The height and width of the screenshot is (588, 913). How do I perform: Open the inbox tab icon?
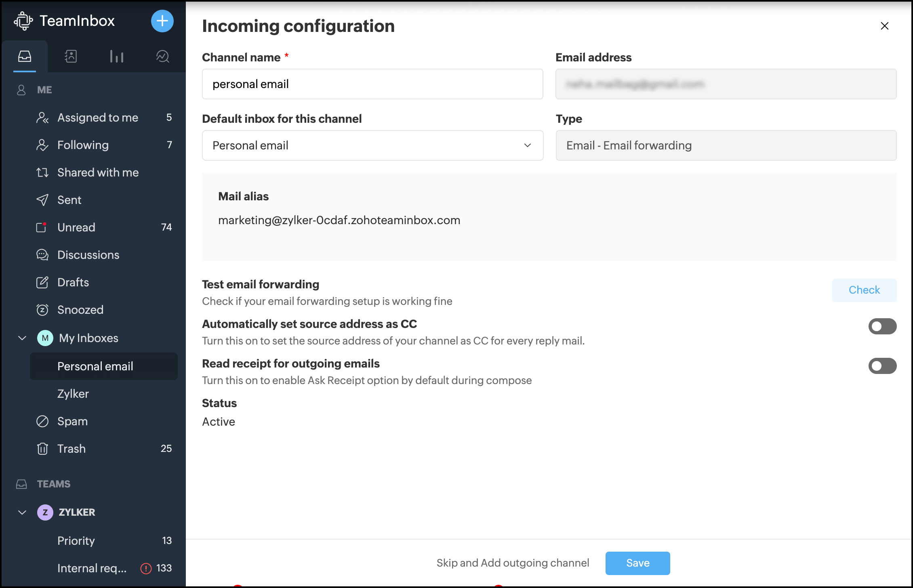25,56
